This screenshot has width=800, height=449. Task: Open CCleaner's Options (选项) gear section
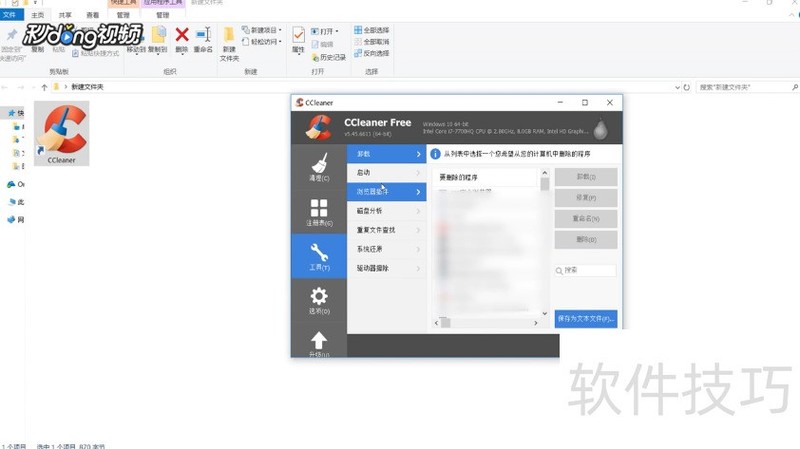click(319, 301)
